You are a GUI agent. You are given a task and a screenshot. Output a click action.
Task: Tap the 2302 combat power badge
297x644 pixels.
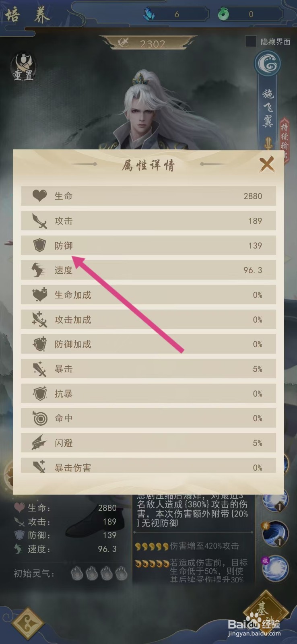148,43
